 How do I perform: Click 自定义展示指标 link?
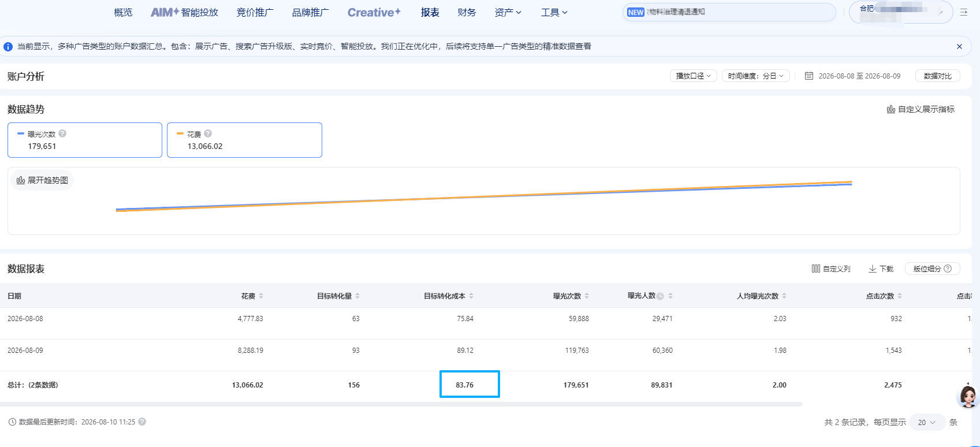921,109
